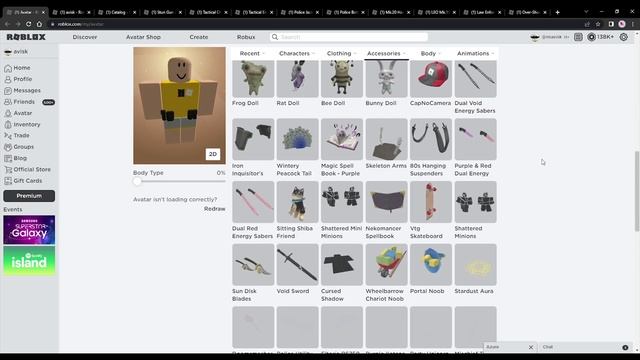The image size is (640, 360).
Task: Bookmark this page with the star icon
Action: tap(598, 24)
